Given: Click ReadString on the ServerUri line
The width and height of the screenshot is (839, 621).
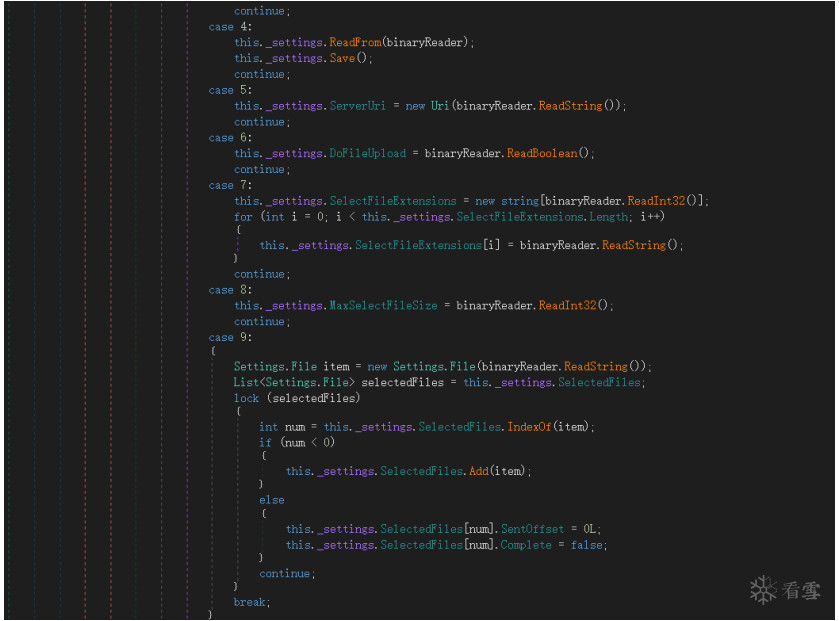Looking at the screenshot, I should [x=570, y=106].
